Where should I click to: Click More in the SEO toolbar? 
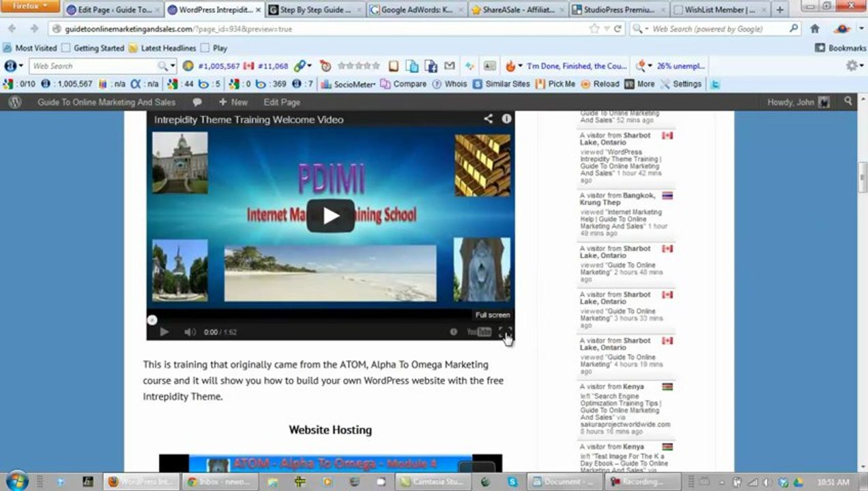click(639, 84)
